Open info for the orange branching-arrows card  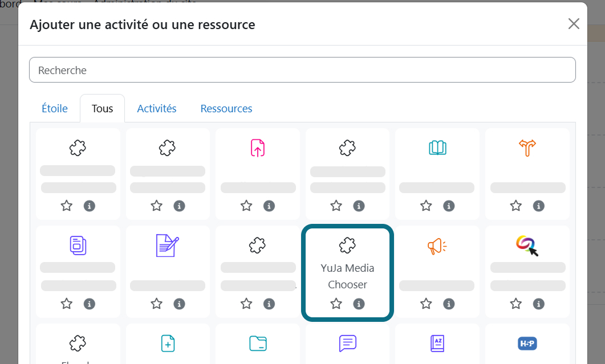pyautogui.click(x=539, y=206)
